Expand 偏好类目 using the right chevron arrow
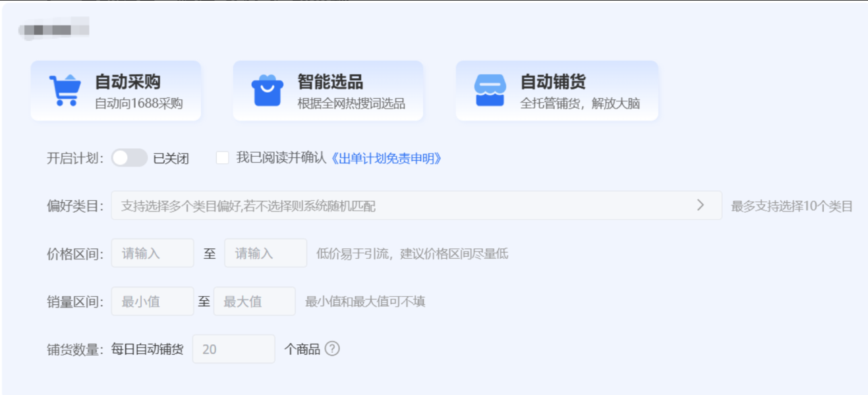 coord(700,205)
